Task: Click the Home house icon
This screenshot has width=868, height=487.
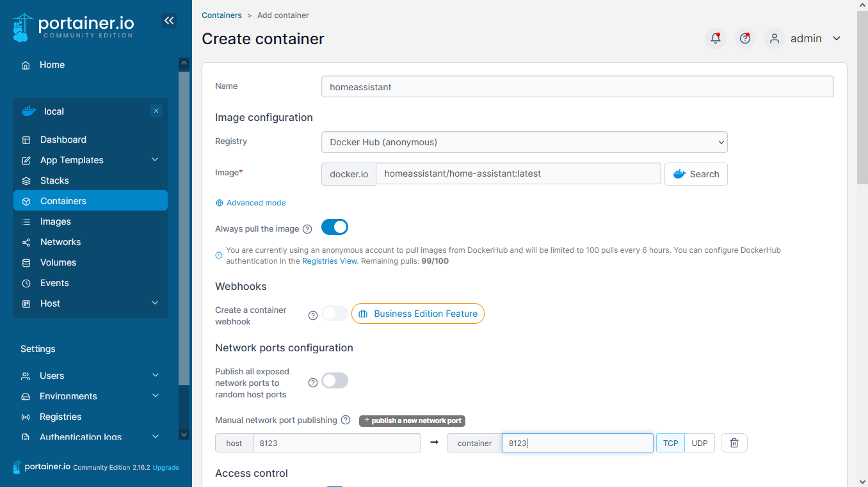Action: click(26, 65)
